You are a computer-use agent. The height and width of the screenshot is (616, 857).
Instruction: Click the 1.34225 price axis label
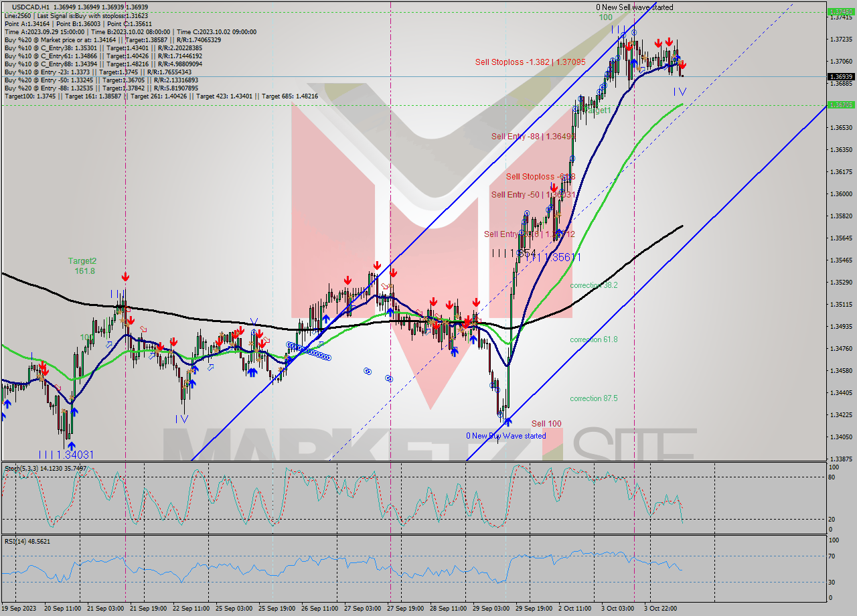840,414
